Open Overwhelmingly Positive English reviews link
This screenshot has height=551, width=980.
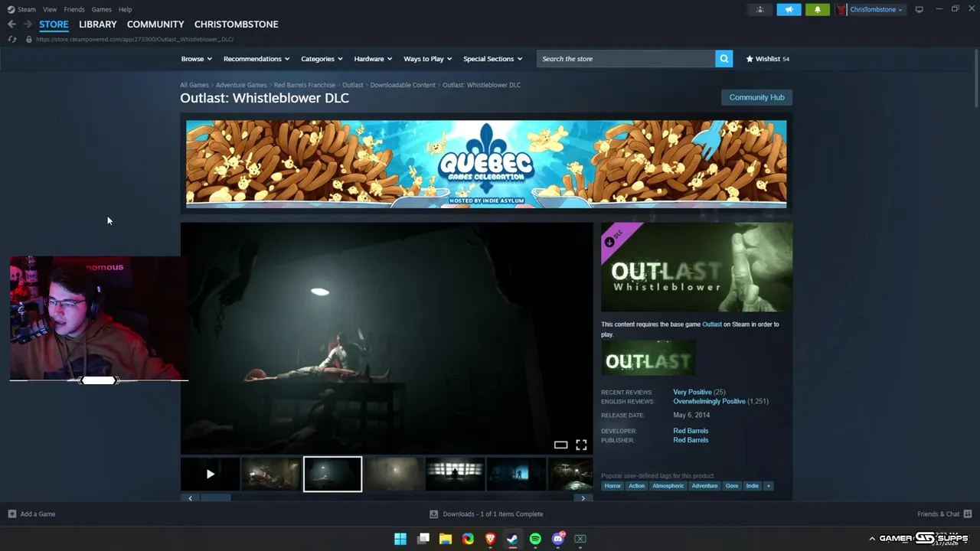tap(709, 401)
